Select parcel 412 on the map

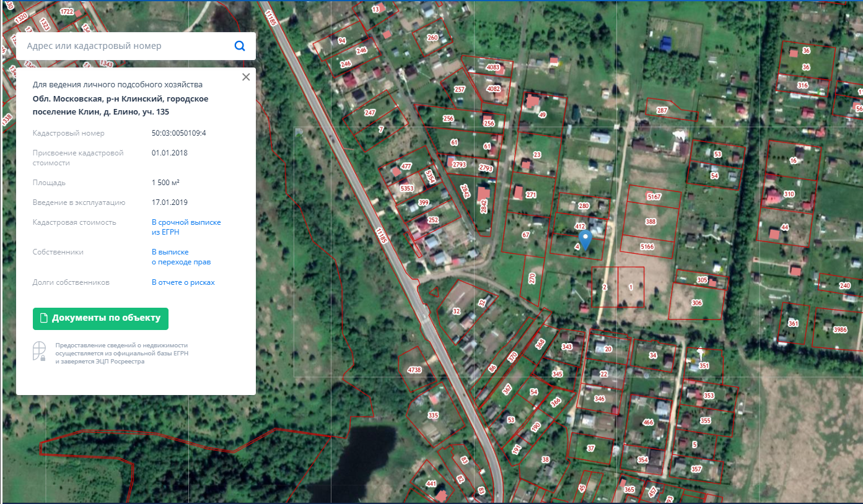[x=580, y=227]
